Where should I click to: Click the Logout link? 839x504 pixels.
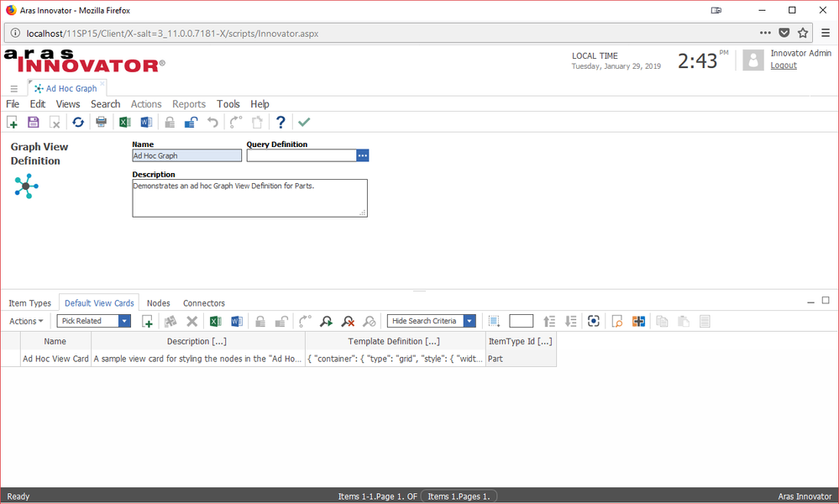[x=784, y=66]
